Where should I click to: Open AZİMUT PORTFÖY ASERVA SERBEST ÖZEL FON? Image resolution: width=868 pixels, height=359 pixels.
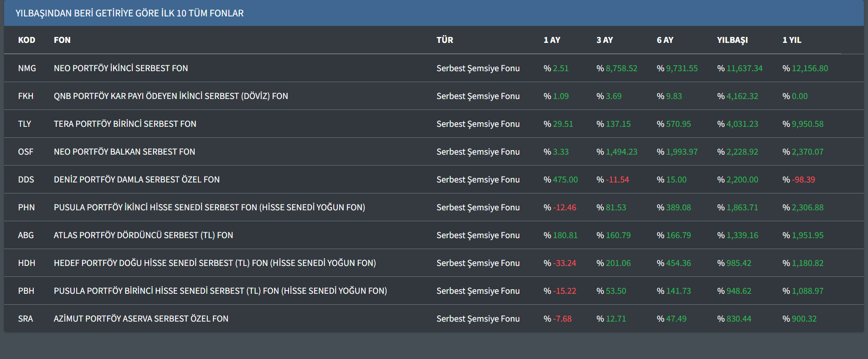(141, 319)
